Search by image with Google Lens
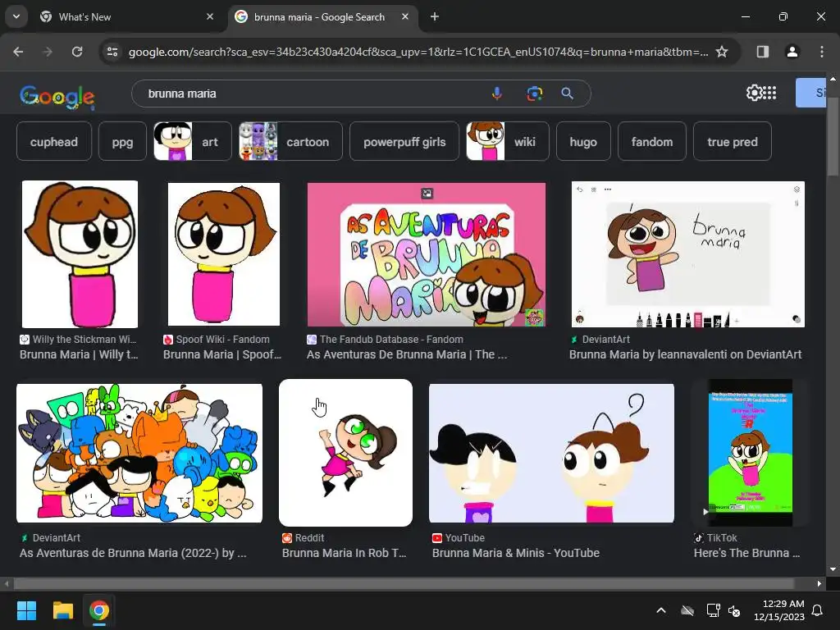The image size is (840, 630). [x=534, y=94]
